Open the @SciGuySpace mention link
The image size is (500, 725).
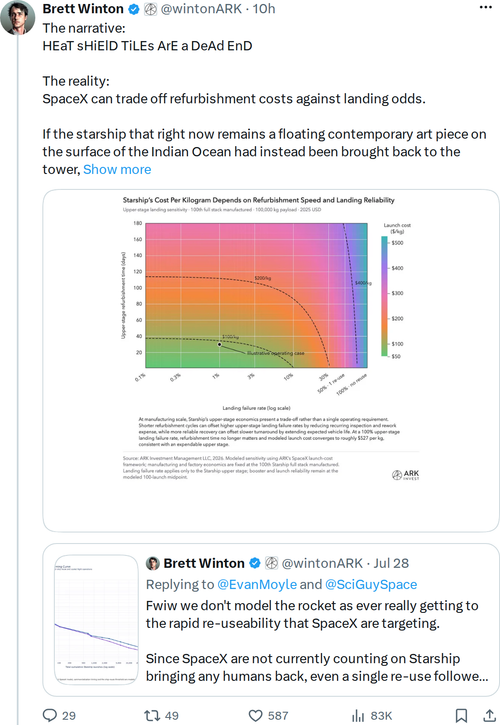click(x=371, y=584)
